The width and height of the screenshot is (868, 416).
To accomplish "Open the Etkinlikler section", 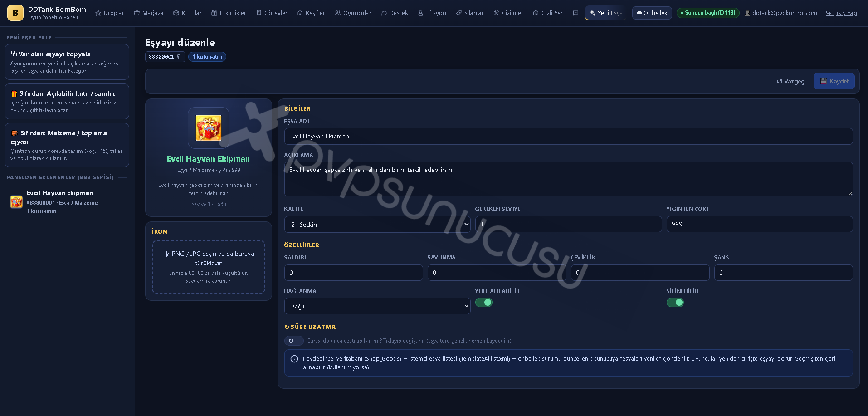I will (229, 13).
